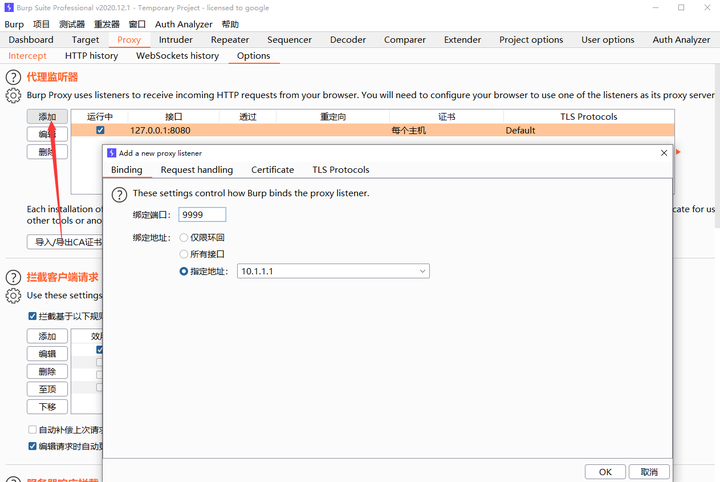
Task: Select Certificate tab in dialog
Action: click(273, 170)
